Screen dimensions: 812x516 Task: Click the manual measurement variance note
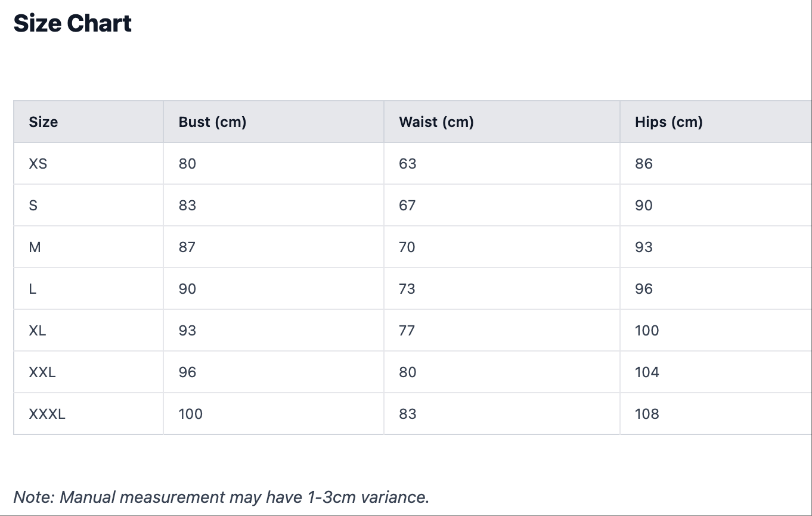click(221, 497)
